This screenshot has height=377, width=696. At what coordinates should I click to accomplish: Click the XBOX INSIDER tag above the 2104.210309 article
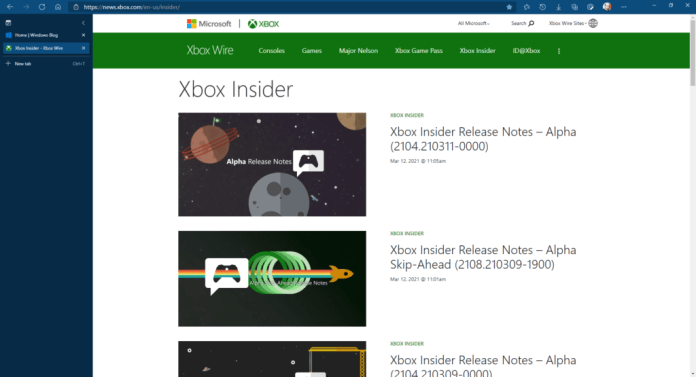click(x=407, y=344)
